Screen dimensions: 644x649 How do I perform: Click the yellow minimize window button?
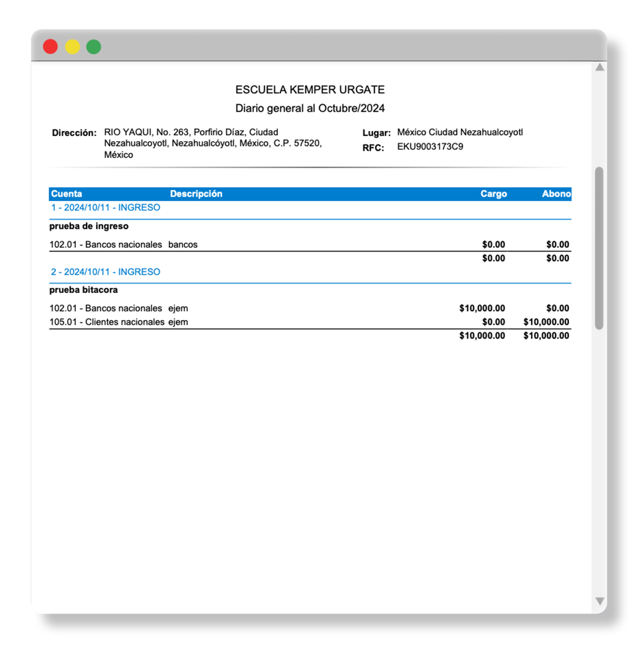tap(73, 47)
